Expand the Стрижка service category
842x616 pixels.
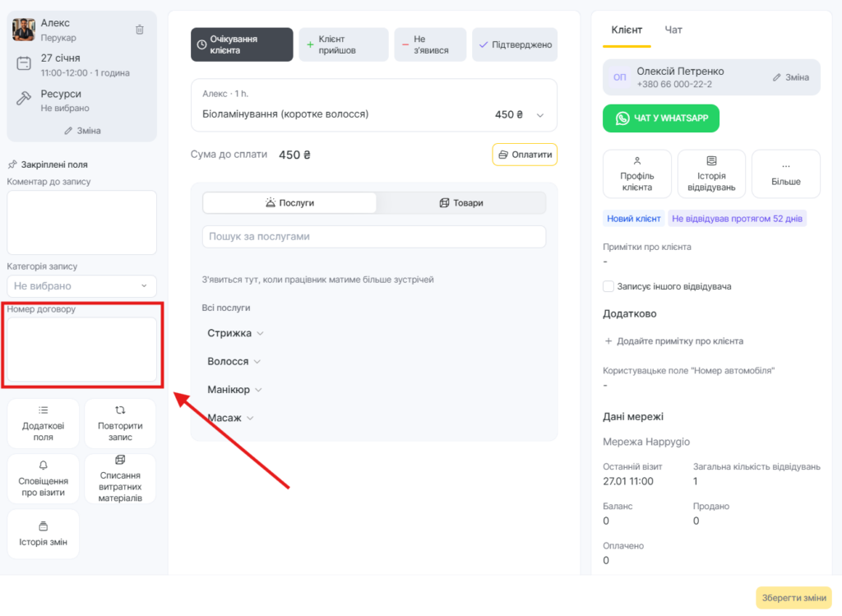point(235,333)
